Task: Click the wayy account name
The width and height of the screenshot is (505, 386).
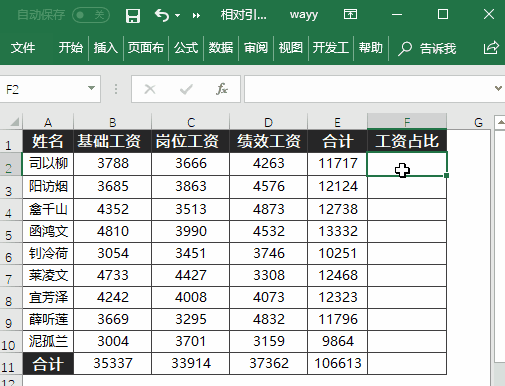Action: coord(304,15)
